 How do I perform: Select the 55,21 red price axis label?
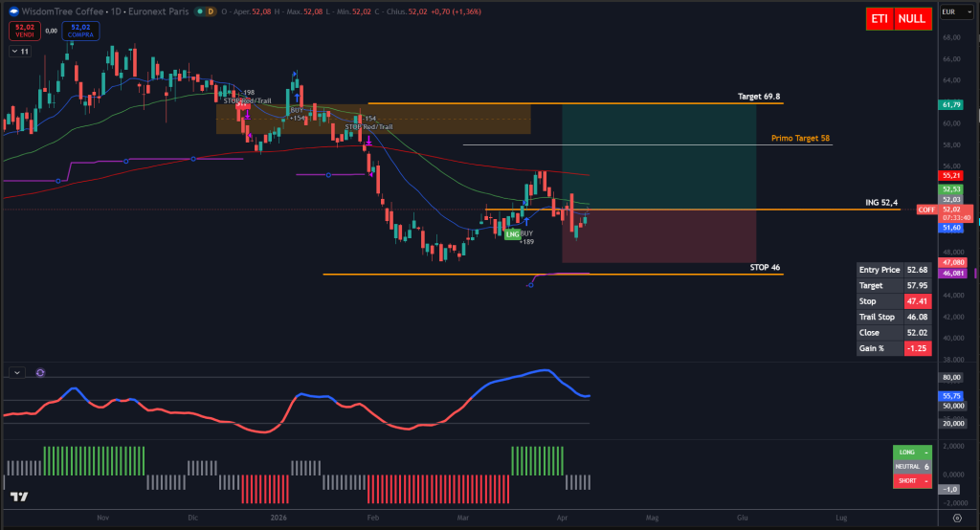951,176
